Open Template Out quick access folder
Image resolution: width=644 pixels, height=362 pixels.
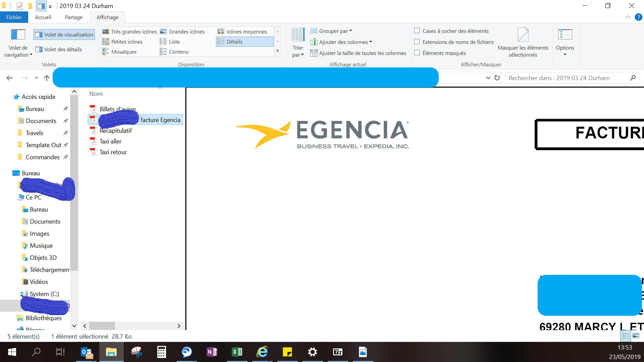coord(43,145)
